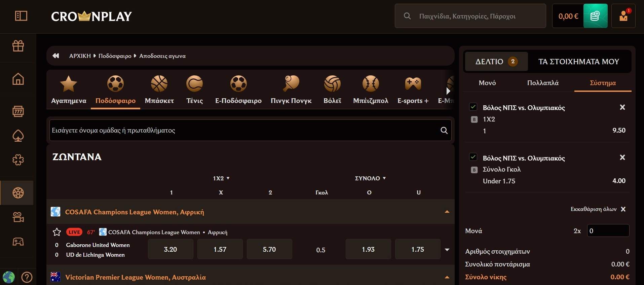Switch to ΤΑ ΣΤΟΙΧΗΜΑΤΑ ΜΟΥ tab
644x285 pixels.
pyautogui.click(x=579, y=62)
